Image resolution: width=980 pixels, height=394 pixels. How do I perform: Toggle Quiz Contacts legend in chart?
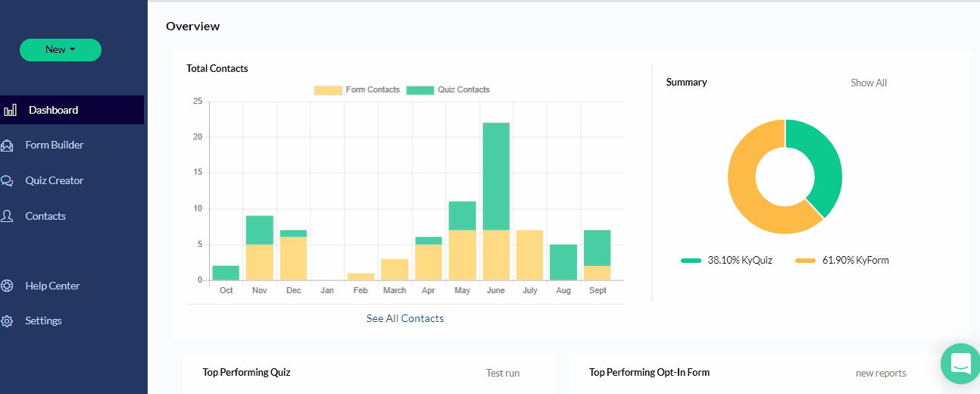(x=448, y=90)
